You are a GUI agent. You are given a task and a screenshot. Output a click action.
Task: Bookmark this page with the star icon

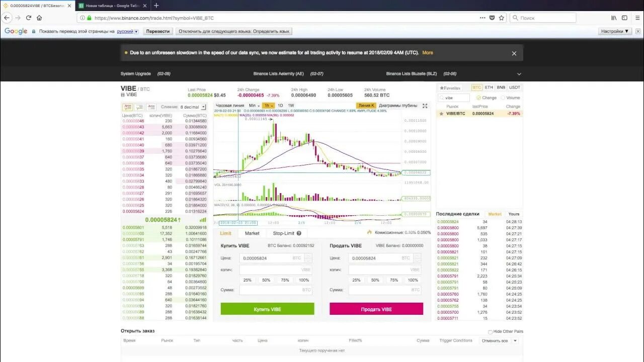502,18
